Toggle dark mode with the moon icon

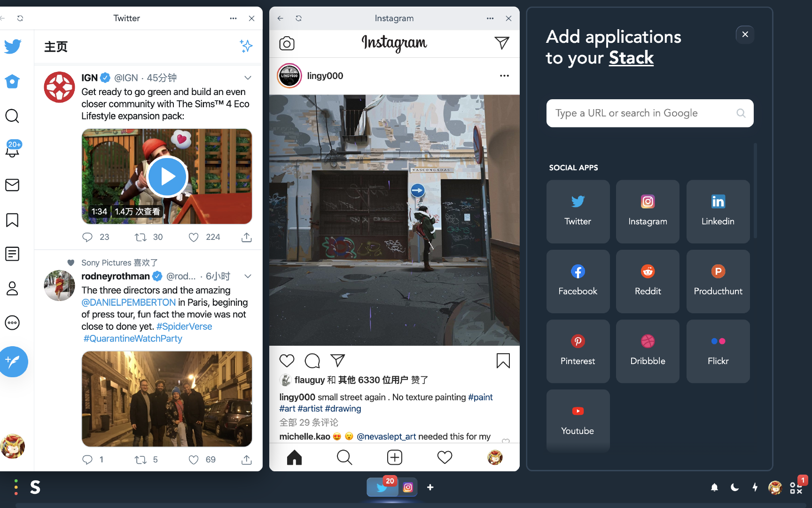point(734,487)
